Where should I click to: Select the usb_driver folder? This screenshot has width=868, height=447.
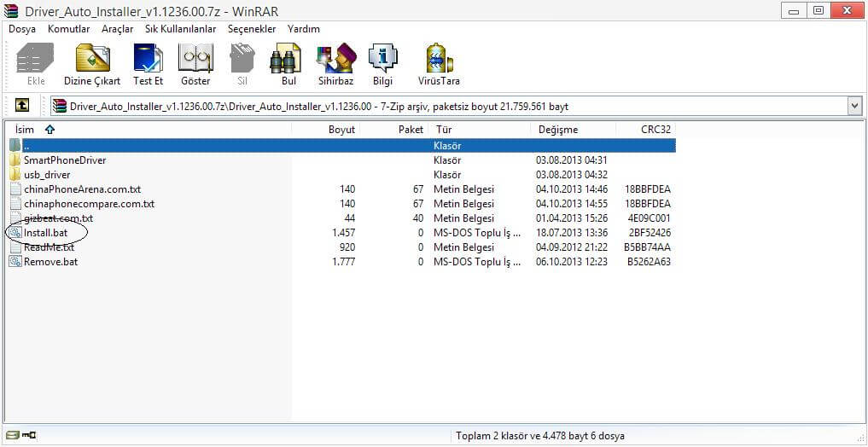[47, 175]
